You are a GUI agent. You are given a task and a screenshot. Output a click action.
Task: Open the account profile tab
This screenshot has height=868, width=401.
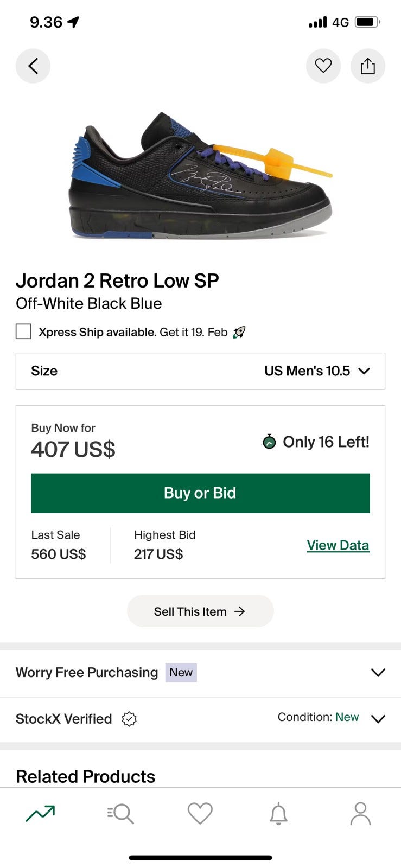pyautogui.click(x=360, y=813)
